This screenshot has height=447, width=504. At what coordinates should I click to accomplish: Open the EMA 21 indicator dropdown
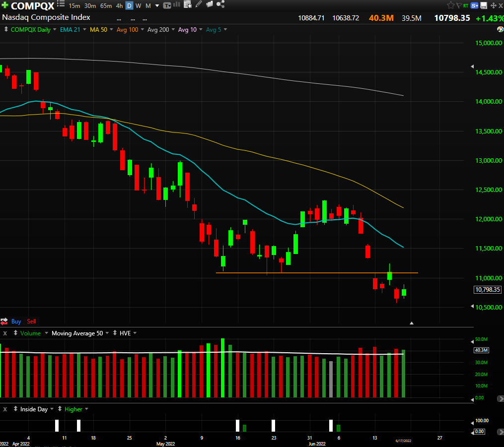[x=84, y=30]
